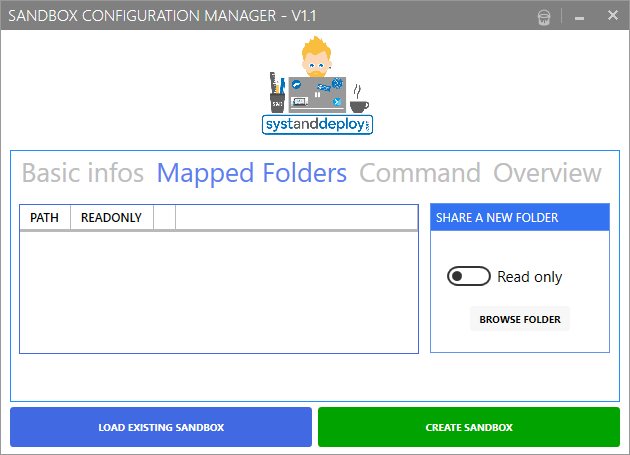The image size is (630, 455).
Task: Click the READONLY column header
Action: tap(111, 217)
